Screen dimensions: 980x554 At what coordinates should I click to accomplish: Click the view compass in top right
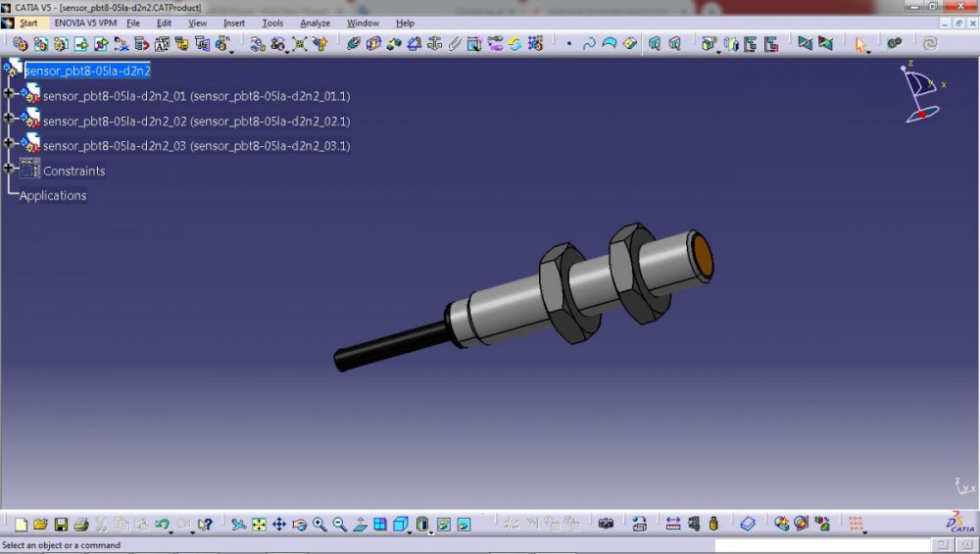tap(921, 93)
